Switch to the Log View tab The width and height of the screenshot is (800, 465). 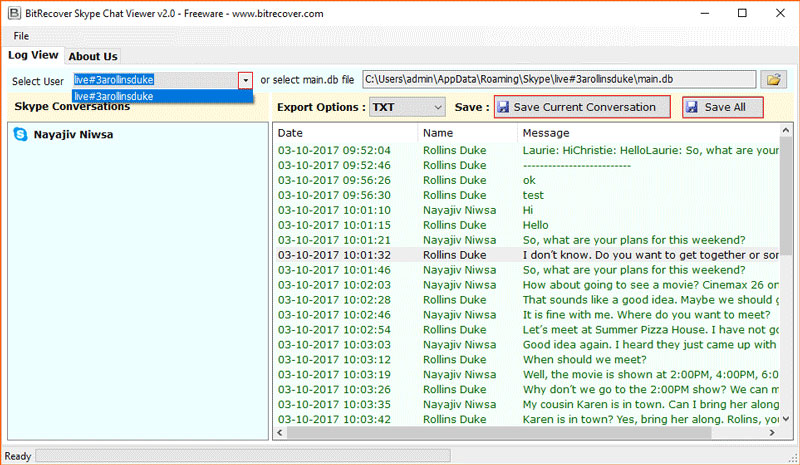pos(33,55)
